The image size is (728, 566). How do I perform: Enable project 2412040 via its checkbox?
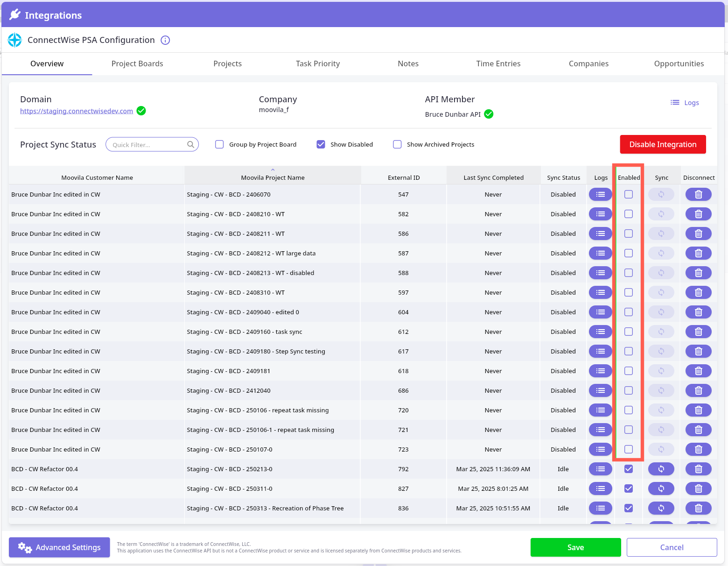pyautogui.click(x=629, y=390)
